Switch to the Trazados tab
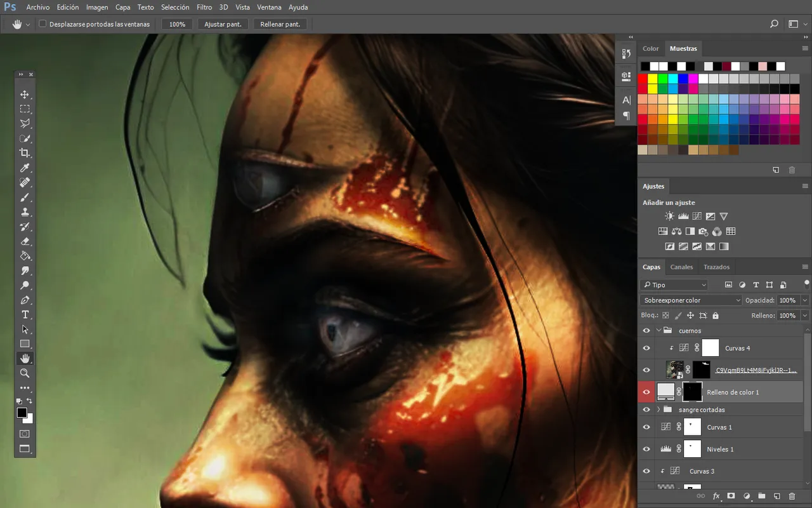The height and width of the screenshot is (508, 812). click(716, 267)
